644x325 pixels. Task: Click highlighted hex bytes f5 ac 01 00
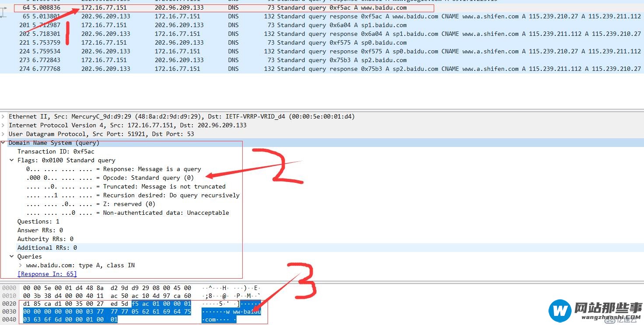[x=161, y=304]
